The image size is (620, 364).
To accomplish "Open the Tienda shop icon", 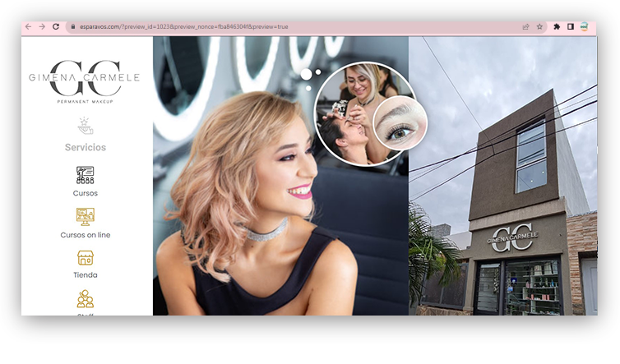I will point(86,258).
